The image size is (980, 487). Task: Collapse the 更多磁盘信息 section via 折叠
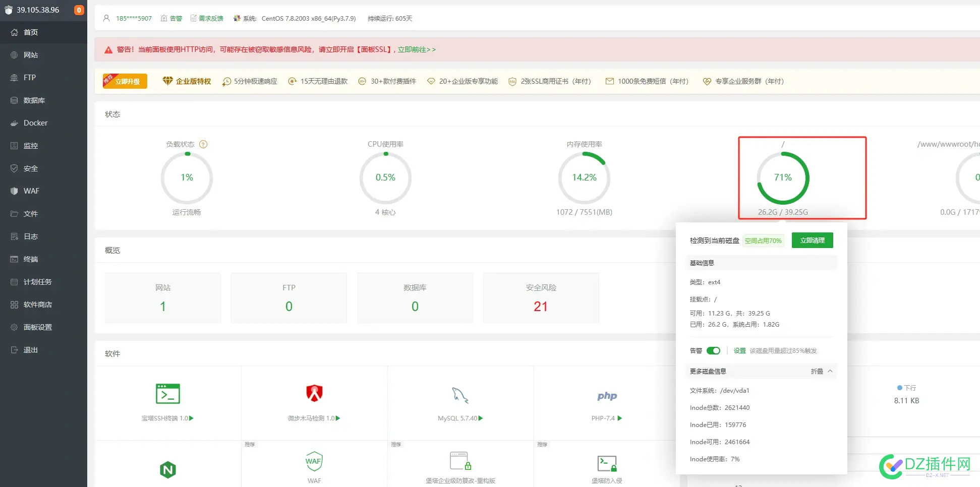coord(821,372)
